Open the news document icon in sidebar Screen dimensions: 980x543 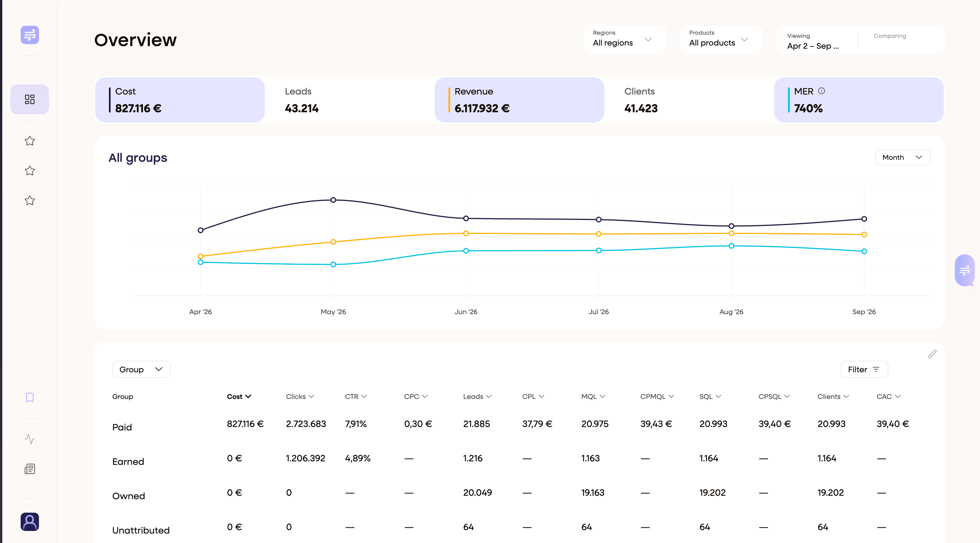click(30, 469)
